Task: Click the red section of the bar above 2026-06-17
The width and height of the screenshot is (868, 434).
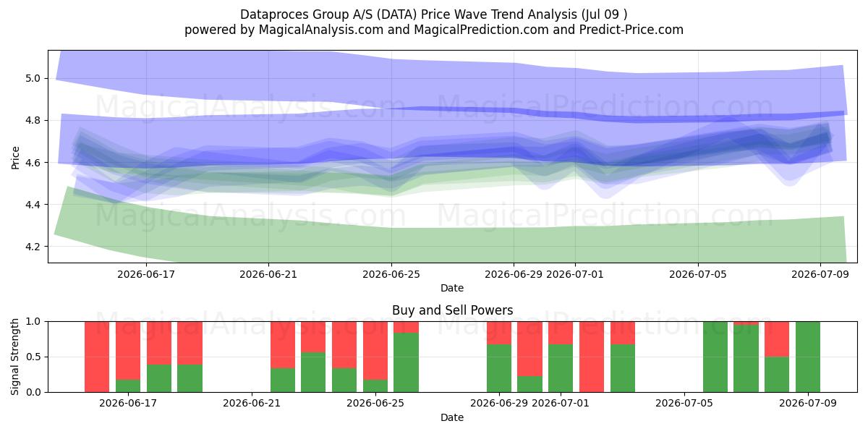Action: pos(128,351)
